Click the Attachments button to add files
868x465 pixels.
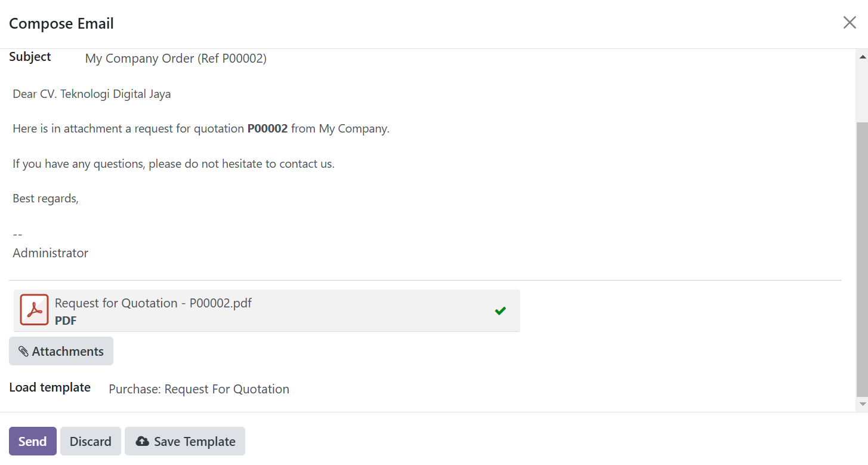point(61,351)
